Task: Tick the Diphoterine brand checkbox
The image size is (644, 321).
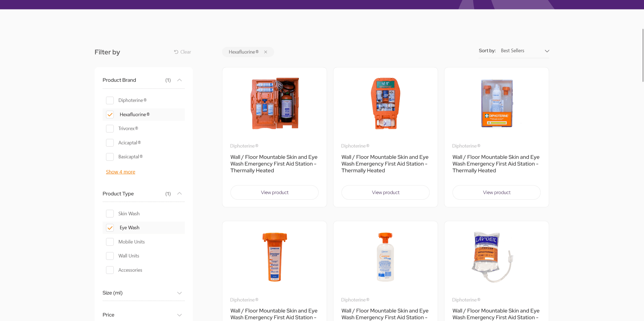Action: pos(110,100)
